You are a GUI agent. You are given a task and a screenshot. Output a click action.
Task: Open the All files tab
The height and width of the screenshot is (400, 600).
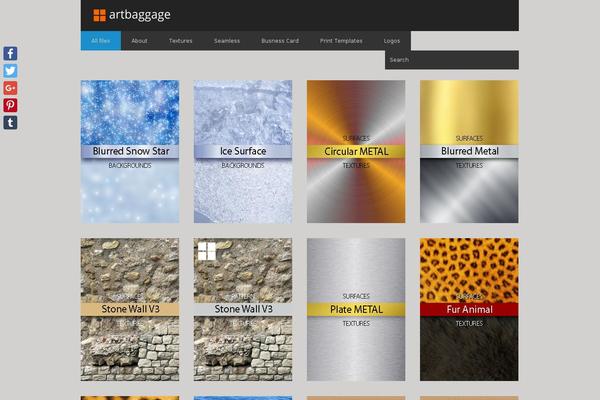click(x=101, y=41)
